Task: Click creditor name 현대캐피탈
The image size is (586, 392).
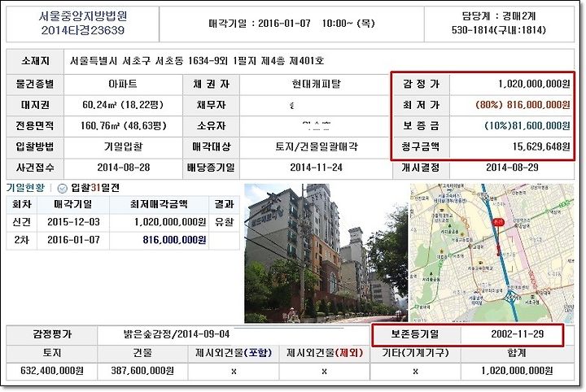Action: [x=316, y=84]
